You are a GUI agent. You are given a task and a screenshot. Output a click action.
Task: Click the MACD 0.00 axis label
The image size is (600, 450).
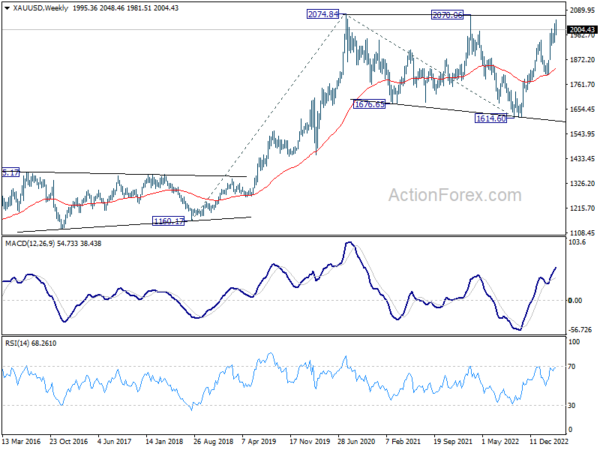pos(575,301)
